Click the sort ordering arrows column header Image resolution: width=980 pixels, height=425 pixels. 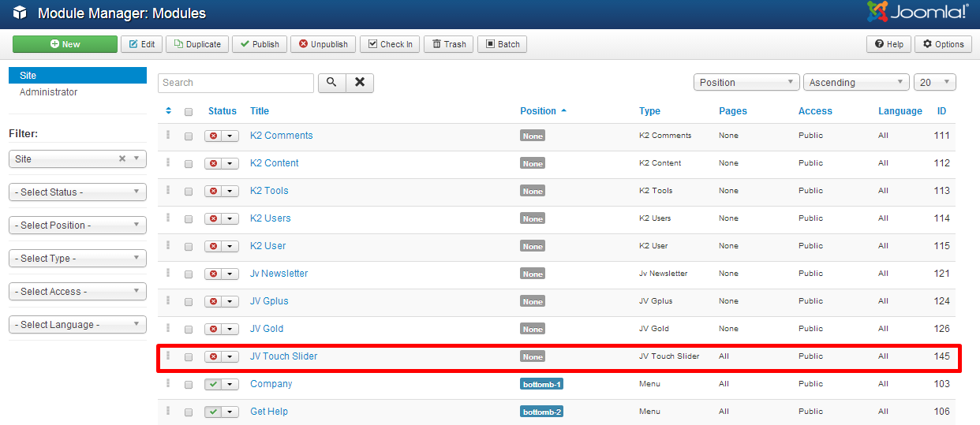click(168, 111)
